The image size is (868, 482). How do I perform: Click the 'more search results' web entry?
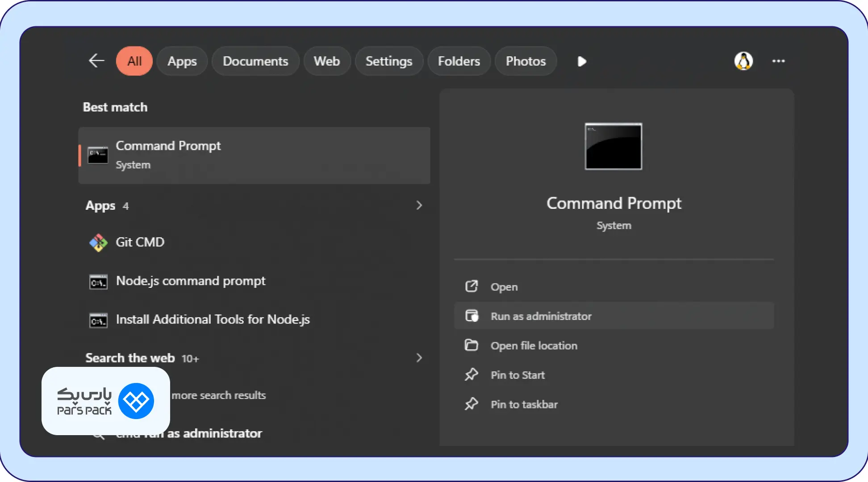pos(219,395)
